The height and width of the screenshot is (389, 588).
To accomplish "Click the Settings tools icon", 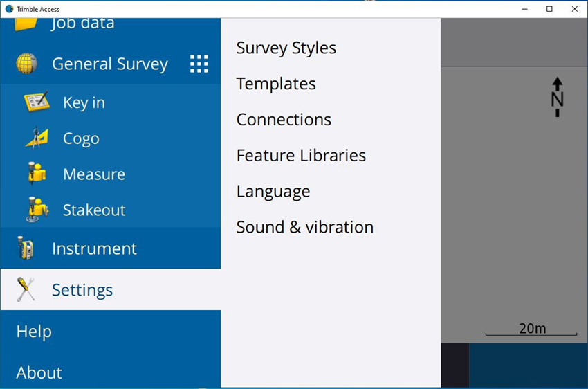I will [26, 289].
